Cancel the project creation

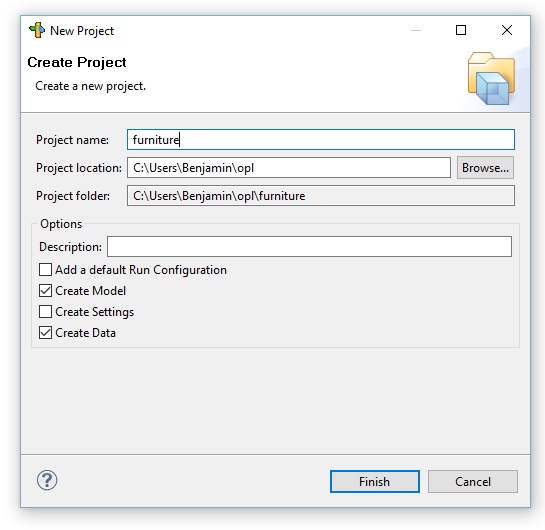[x=473, y=481]
